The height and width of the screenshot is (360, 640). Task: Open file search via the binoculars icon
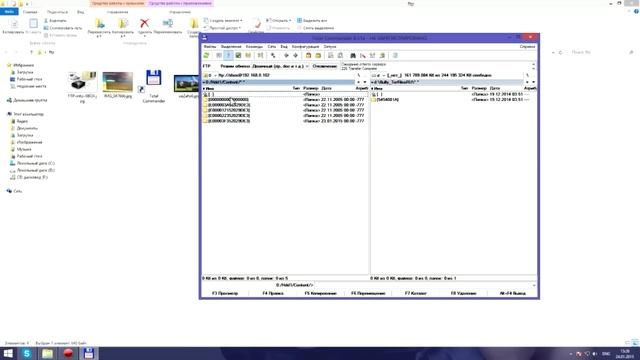tap(353, 56)
